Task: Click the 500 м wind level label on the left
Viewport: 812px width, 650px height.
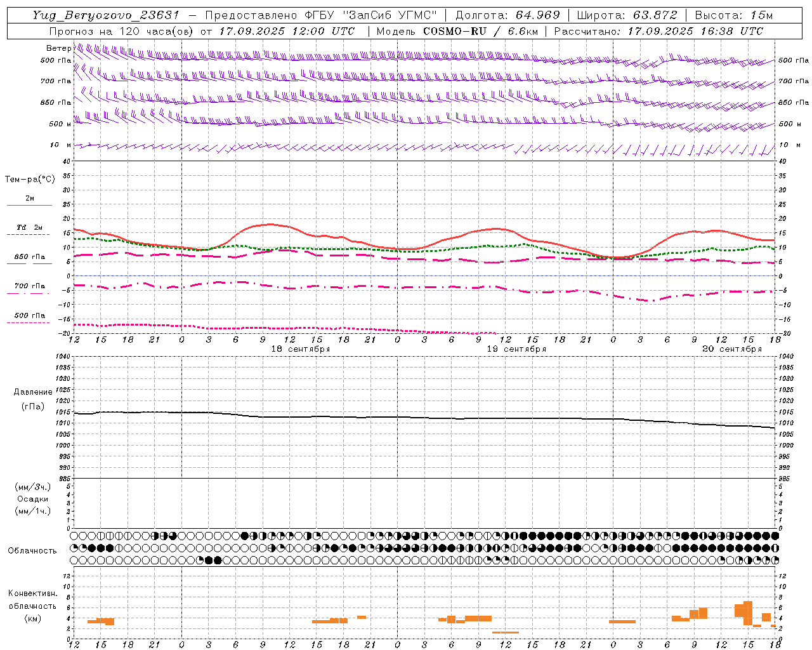Action: [60, 124]
